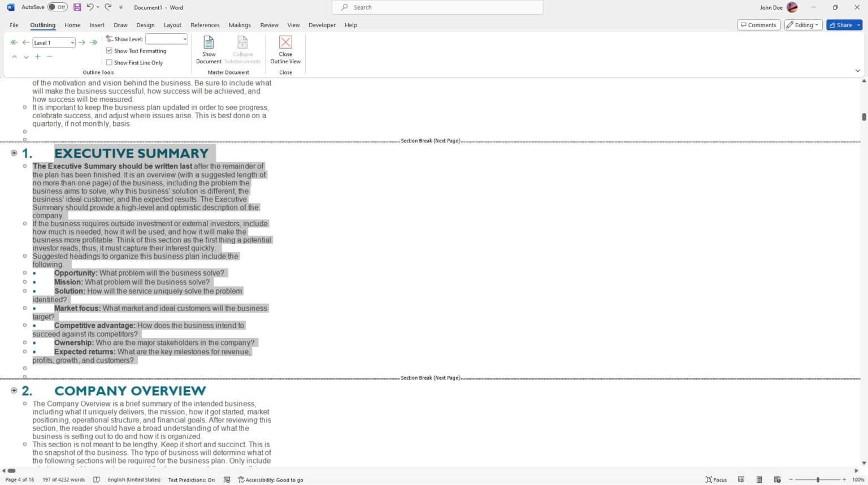Image resolution: width=868 pixels, height=485 pixels.
Task: Open the Comments pane
Action: coord(759,25)
